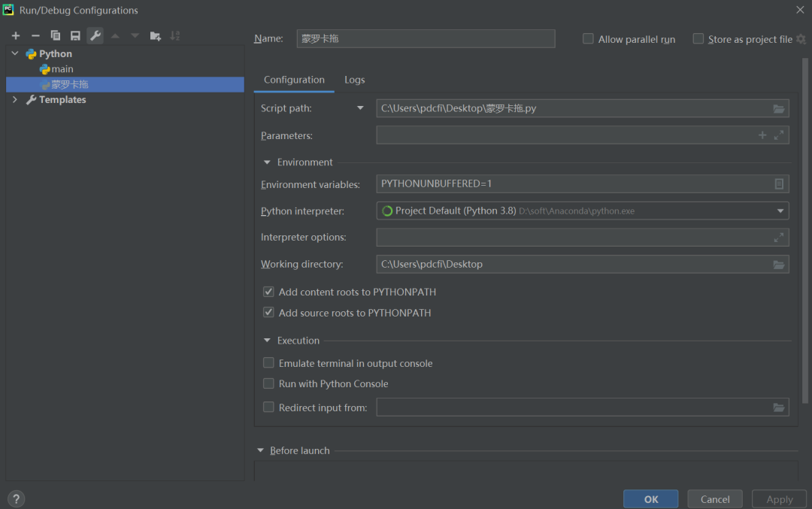This screenshot has height=509, width=812.
Task: Click the Apply button
Action: click(x=780, y=499)
